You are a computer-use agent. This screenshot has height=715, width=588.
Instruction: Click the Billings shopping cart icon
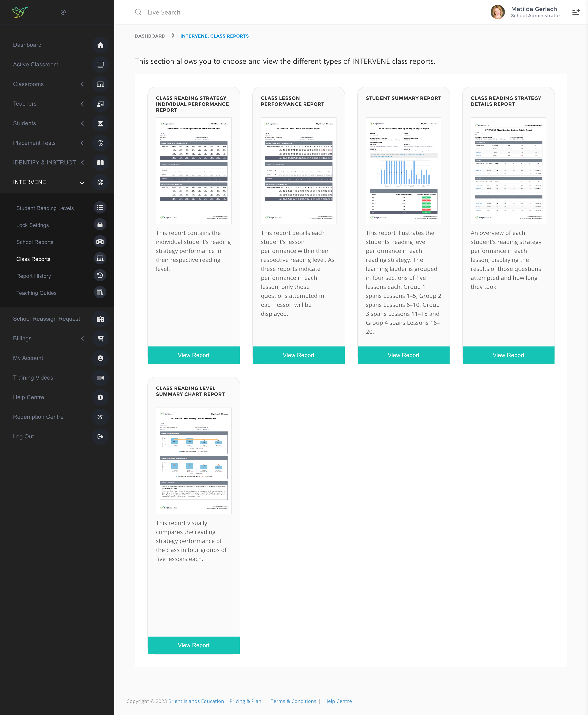click(100, 339)
